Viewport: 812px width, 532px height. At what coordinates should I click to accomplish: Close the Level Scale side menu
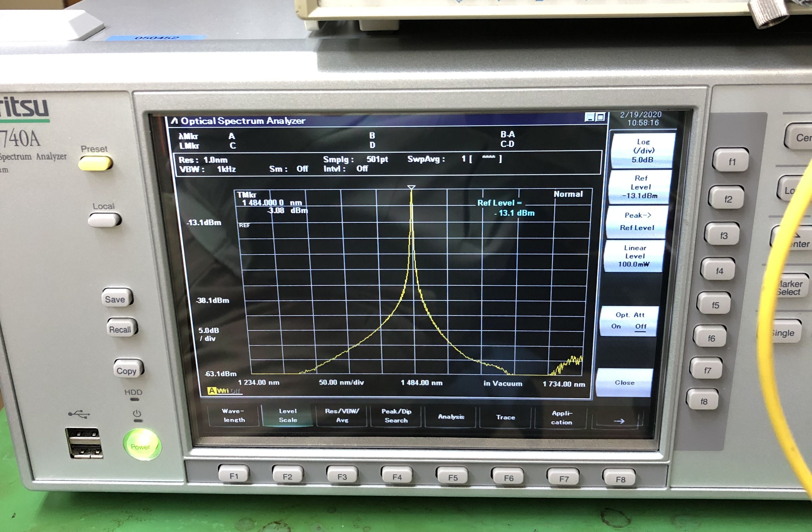tap(624, 383)
